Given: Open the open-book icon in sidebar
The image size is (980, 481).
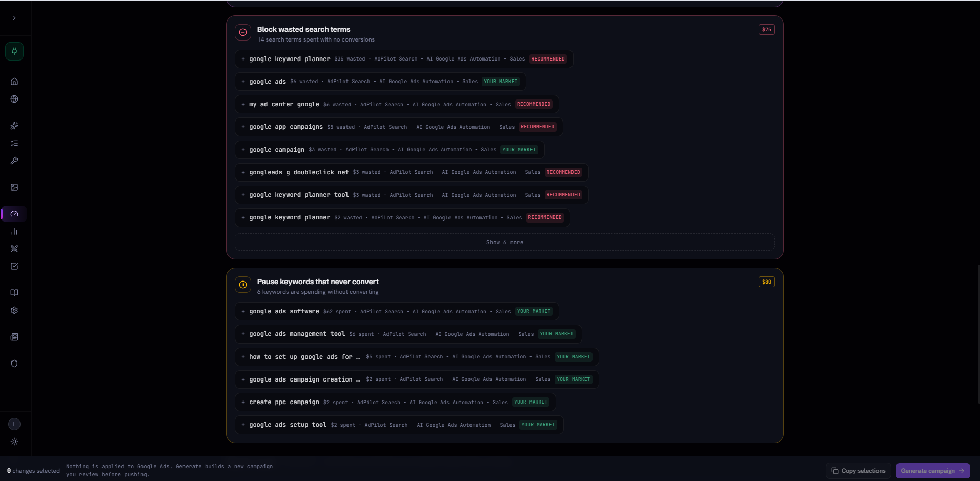Looking at the screenshot, I should coord(14,293).
